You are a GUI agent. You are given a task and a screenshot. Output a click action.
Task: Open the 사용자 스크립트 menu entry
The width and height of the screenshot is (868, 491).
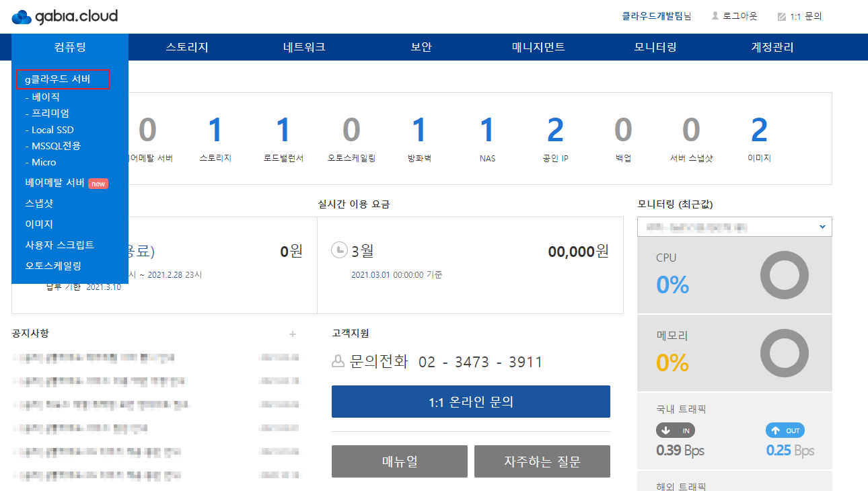coord(59,245)
